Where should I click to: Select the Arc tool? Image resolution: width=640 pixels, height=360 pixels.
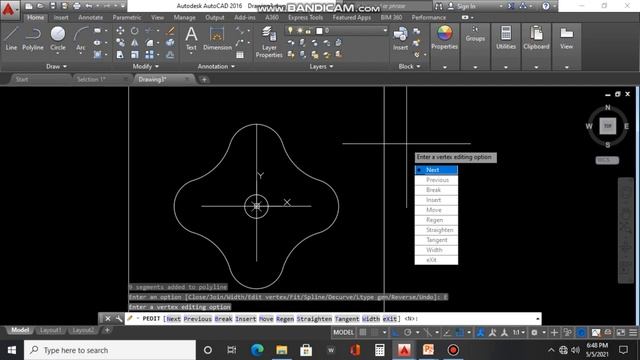pos(81,39)
